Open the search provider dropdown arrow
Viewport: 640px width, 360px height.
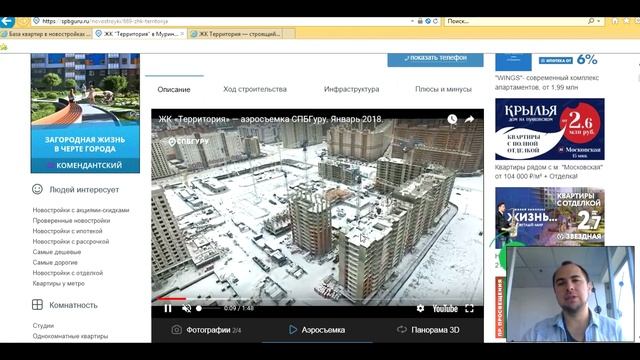[599, 21]
